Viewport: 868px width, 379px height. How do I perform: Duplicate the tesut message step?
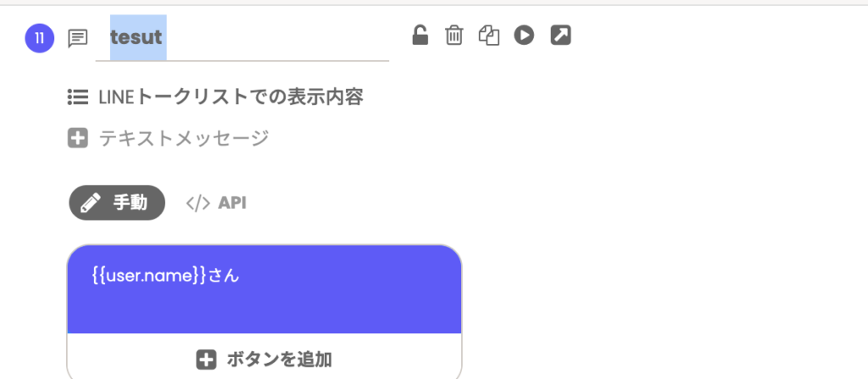pos(489,35)
